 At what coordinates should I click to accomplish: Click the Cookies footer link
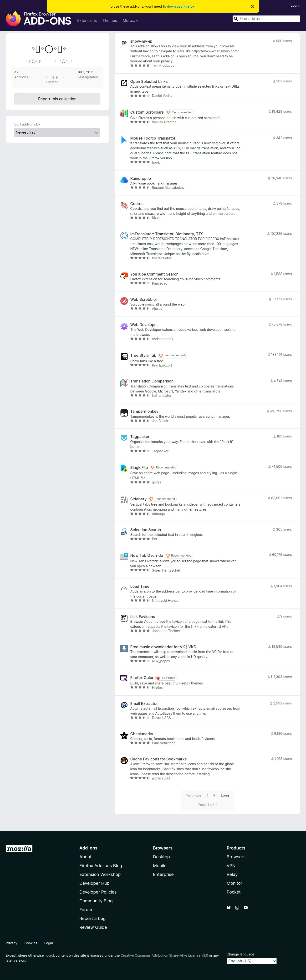click(31, 943)
